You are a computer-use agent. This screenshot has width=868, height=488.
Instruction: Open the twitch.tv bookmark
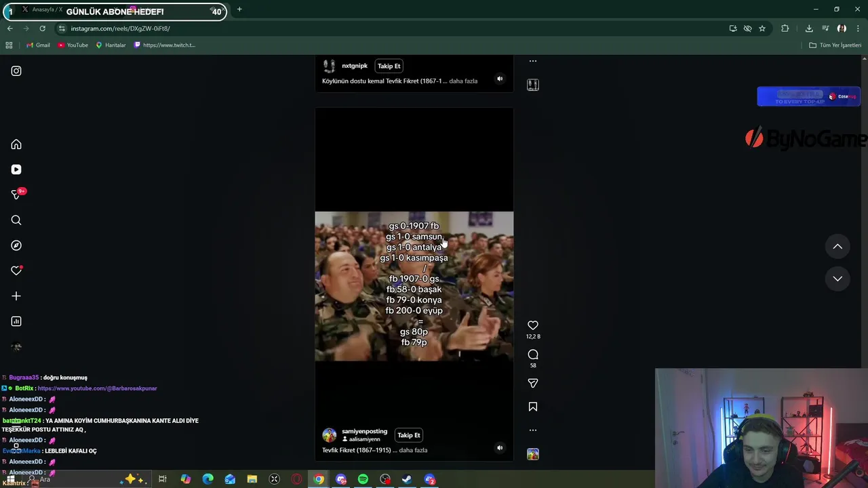pos(164,45)
